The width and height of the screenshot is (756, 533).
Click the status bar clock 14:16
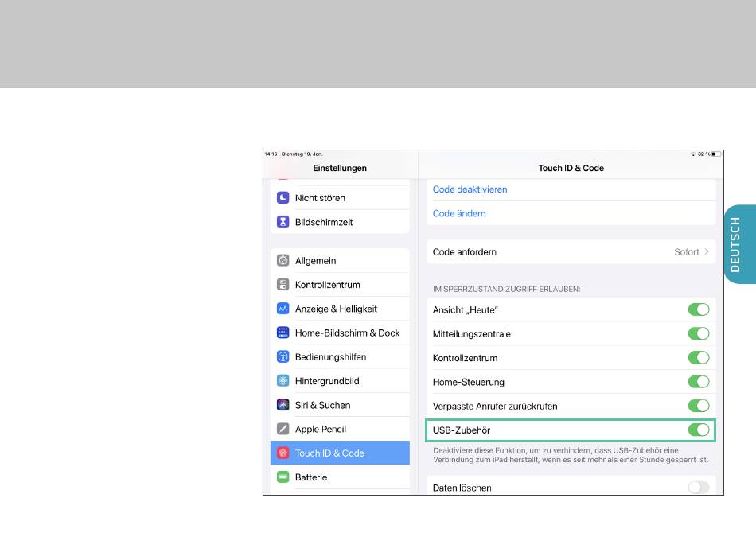coord(271,154)
